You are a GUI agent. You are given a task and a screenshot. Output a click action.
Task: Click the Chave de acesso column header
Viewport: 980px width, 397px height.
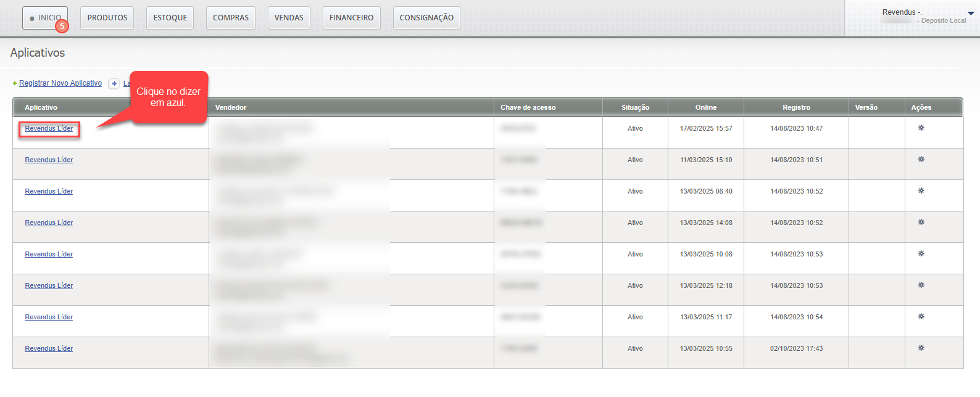click(528, 107)
